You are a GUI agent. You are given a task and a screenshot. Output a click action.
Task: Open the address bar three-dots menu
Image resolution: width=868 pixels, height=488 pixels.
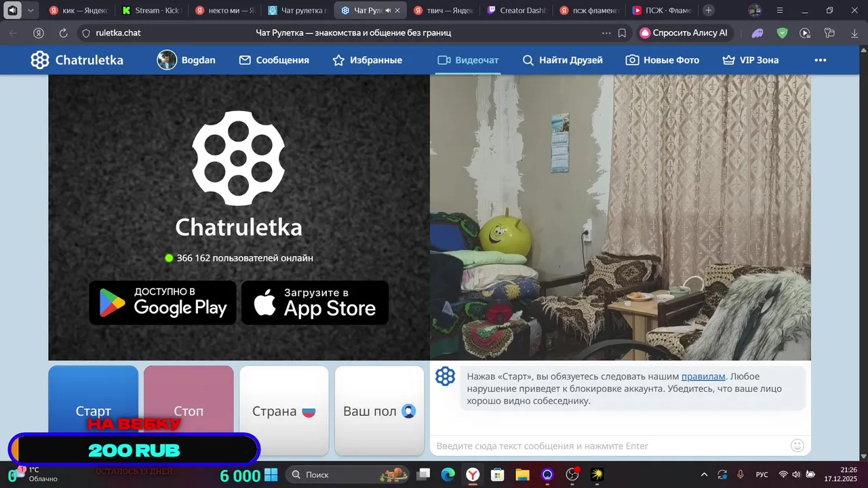pyautogui.click(x=606, y=33)
